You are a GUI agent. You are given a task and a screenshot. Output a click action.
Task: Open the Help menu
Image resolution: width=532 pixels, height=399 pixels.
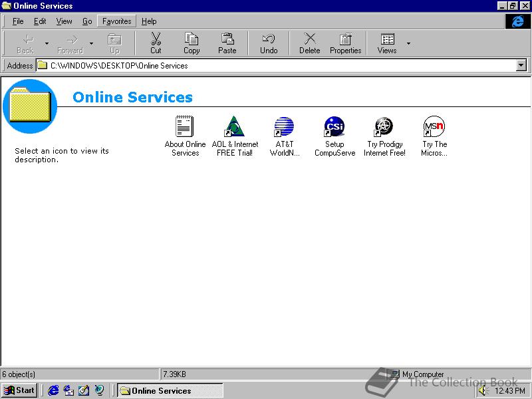point(149,21)
